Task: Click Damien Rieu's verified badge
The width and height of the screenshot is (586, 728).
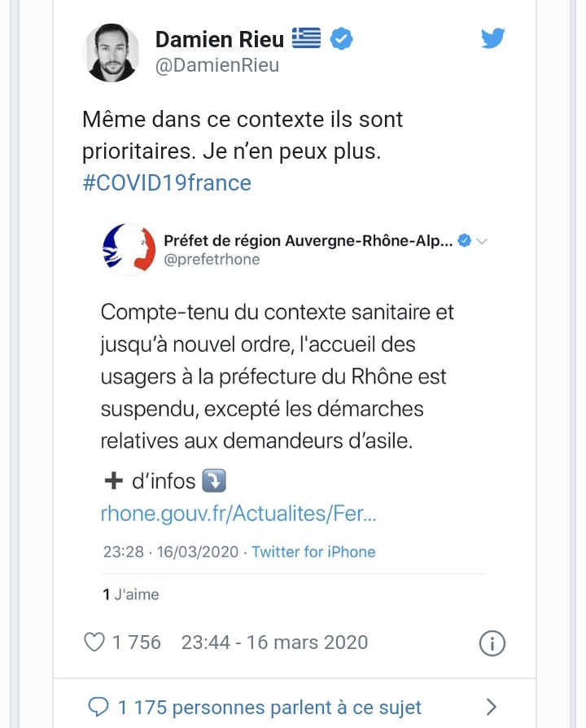Action: [x=341, y=38]
